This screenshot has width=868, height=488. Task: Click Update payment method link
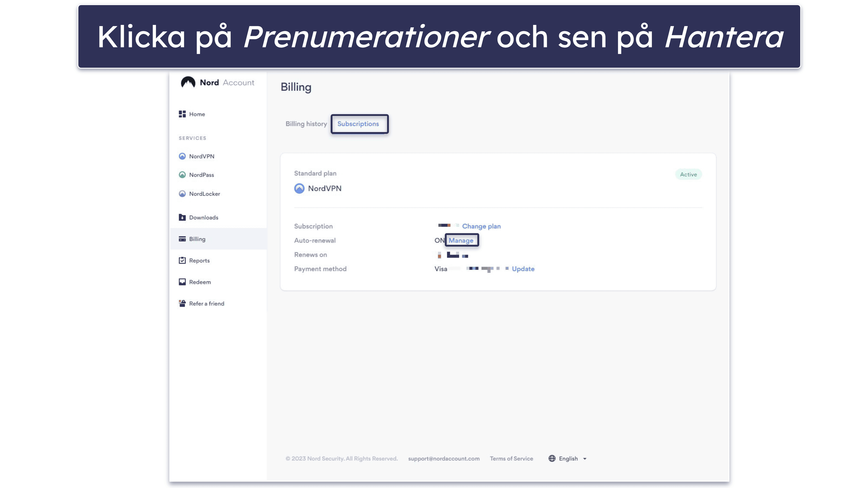523,268
